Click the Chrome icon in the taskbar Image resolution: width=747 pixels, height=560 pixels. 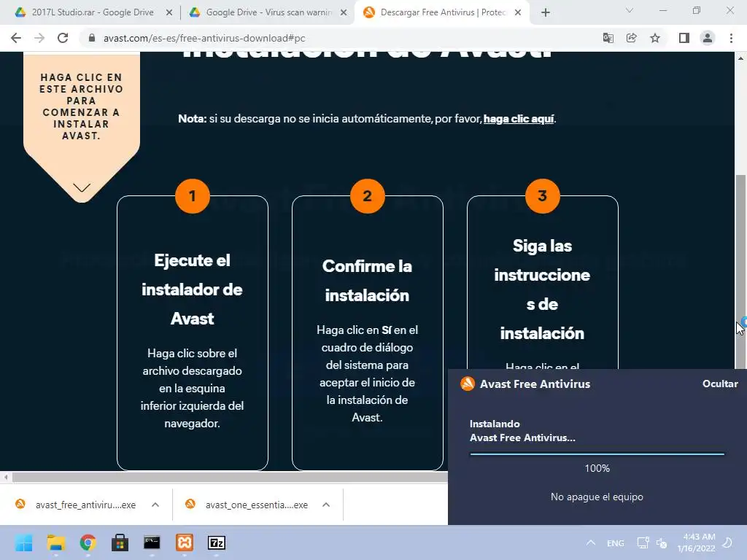coord(88,542)
